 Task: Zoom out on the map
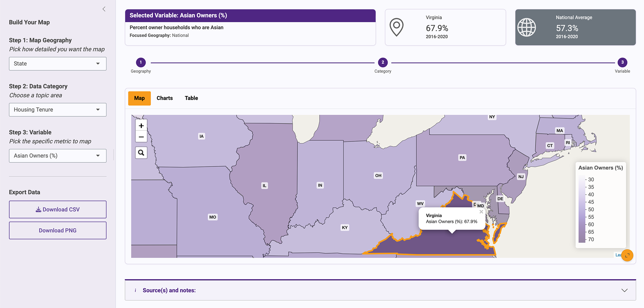141,137
